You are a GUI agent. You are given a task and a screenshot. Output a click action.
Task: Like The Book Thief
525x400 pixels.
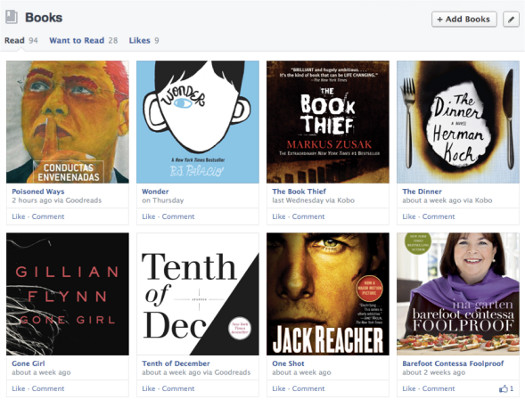click(279, 217)
